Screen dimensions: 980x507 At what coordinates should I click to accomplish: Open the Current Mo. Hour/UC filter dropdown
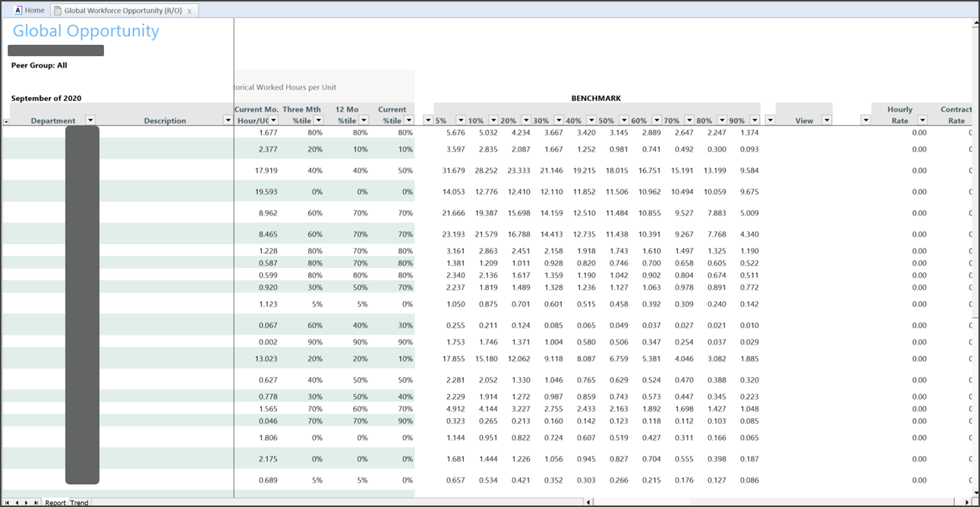[x=274, y=120]
